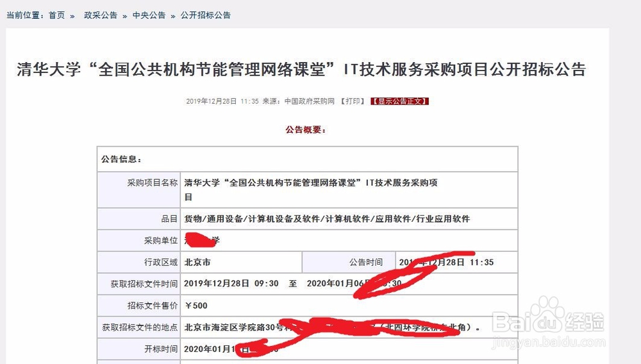Click the 获取招标文件时间 label cell
Screen dimensions: 641x364
pos(139,283)
